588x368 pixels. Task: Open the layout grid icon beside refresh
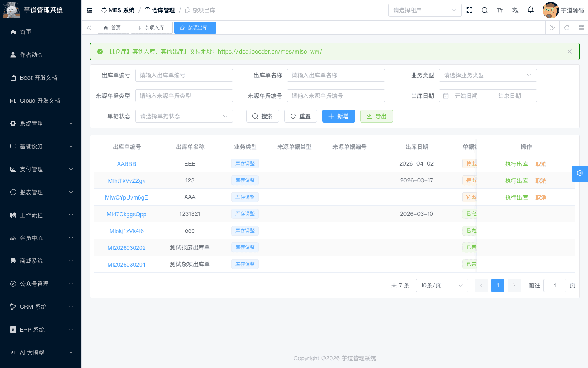tap(581, 28)
